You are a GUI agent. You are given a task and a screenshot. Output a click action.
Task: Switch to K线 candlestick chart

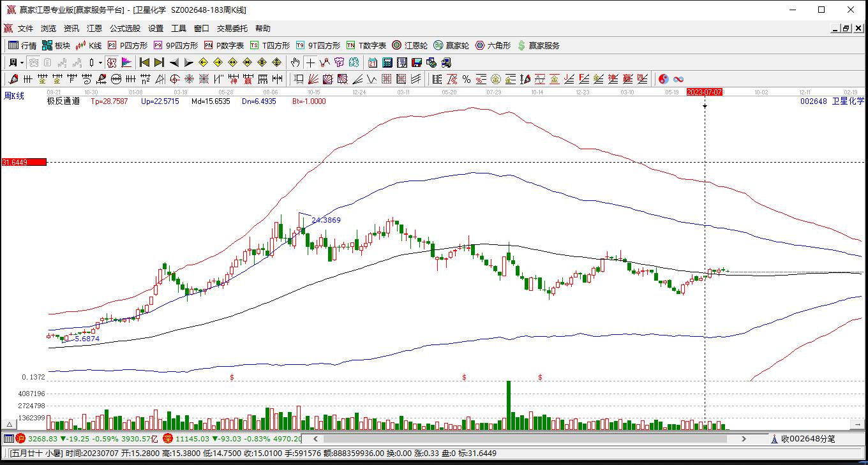pyautogui.click(x=89, y=45)
